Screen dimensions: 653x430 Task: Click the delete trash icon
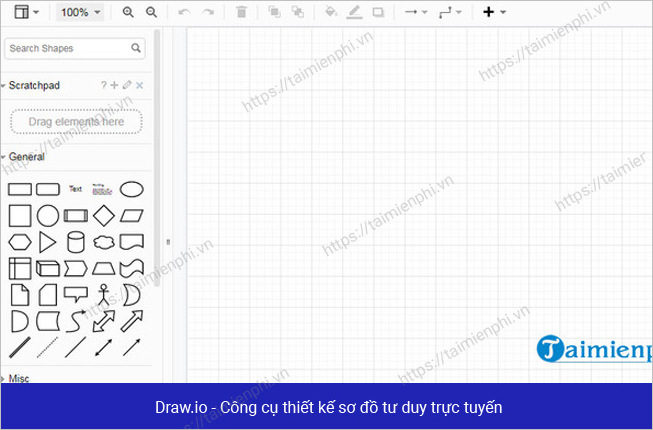tap(242, 12)
